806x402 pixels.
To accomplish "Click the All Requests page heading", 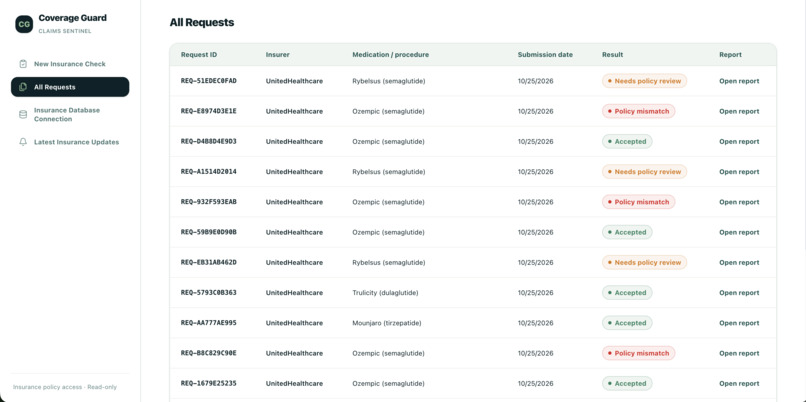I will pyautogui.click(x=202, y=23).
